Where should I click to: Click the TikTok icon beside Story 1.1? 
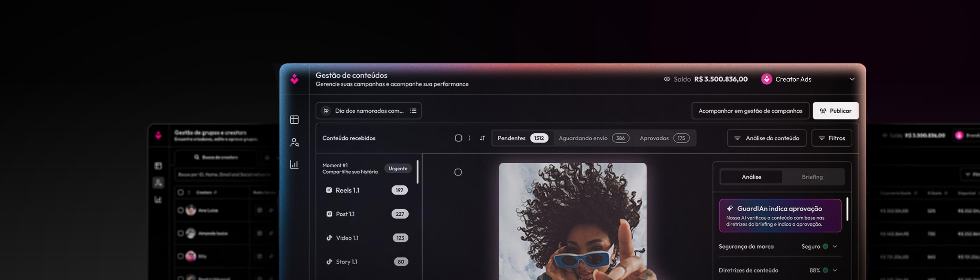tap(329, 262)
